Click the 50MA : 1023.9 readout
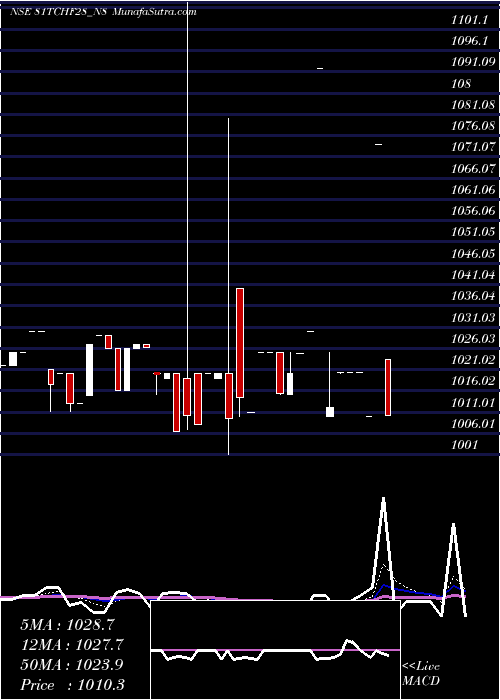Screen dimensions: 500x700 click(x=71, y=665)
